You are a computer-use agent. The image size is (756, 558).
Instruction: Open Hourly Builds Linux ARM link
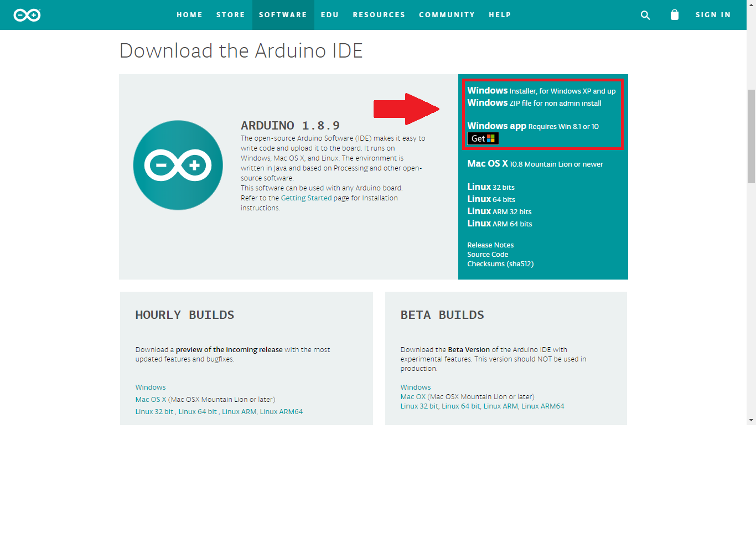[239, 412]
